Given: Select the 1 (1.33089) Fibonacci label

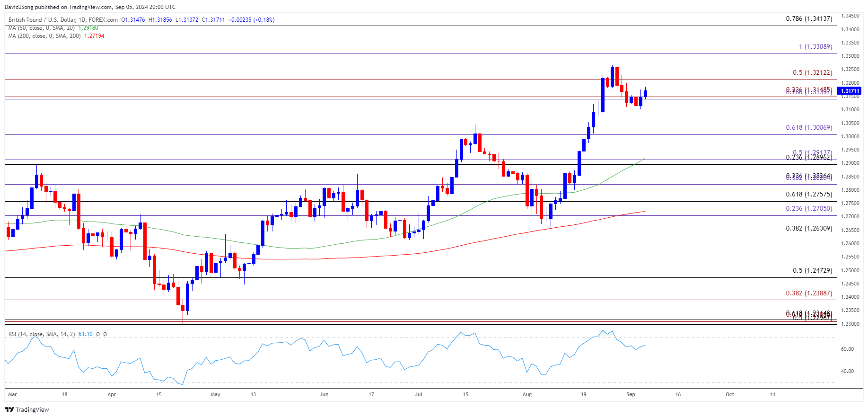Looking at the screenshot, I should [x=815, y=47].
